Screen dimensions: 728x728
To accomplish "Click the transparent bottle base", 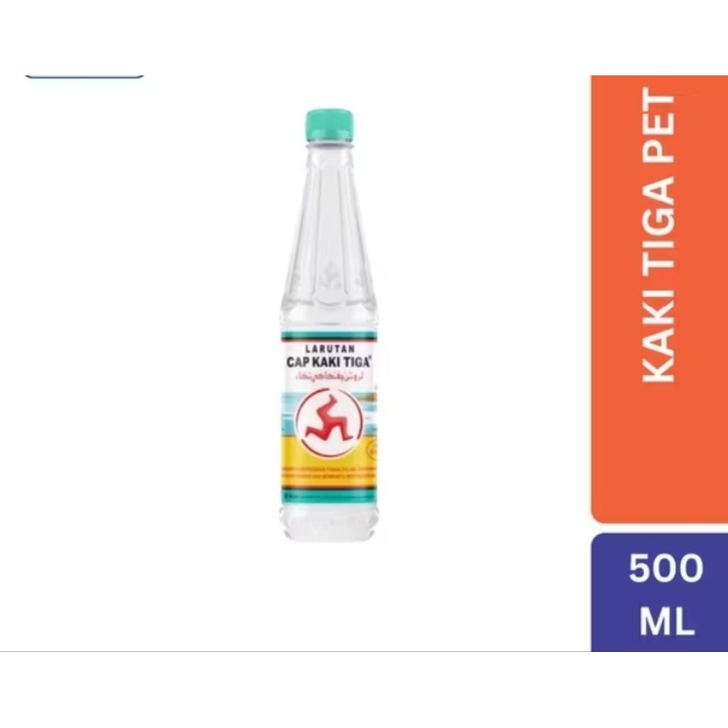I will pyautogui.click(x=329, y=521).
